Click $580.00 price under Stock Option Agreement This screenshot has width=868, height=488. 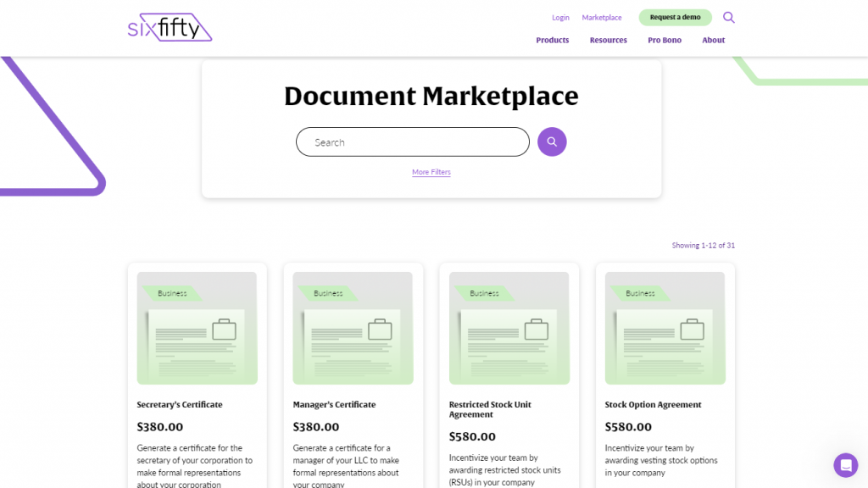click(x=628, y=427)
